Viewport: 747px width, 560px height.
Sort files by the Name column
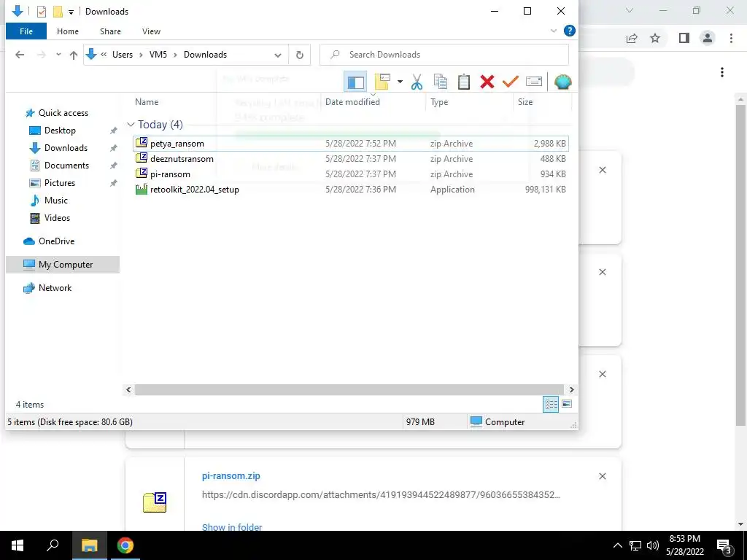(146, 102)
